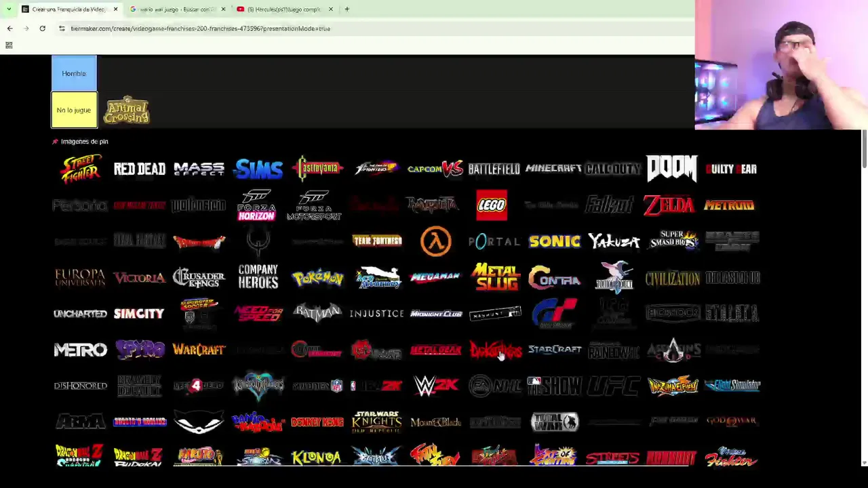
Task: Select the Kingdom Hearts logo
Action: pyautogui.click(x=258, y=386)
